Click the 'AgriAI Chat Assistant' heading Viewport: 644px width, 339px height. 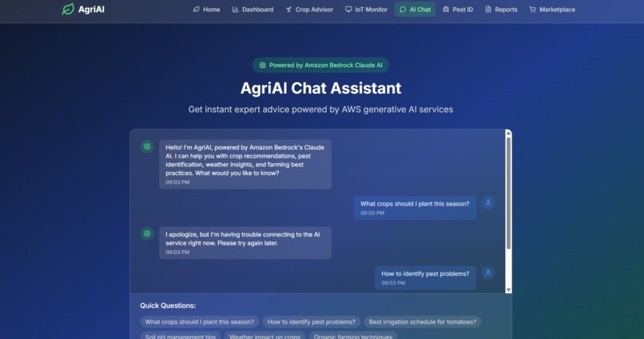coord(320,88)
